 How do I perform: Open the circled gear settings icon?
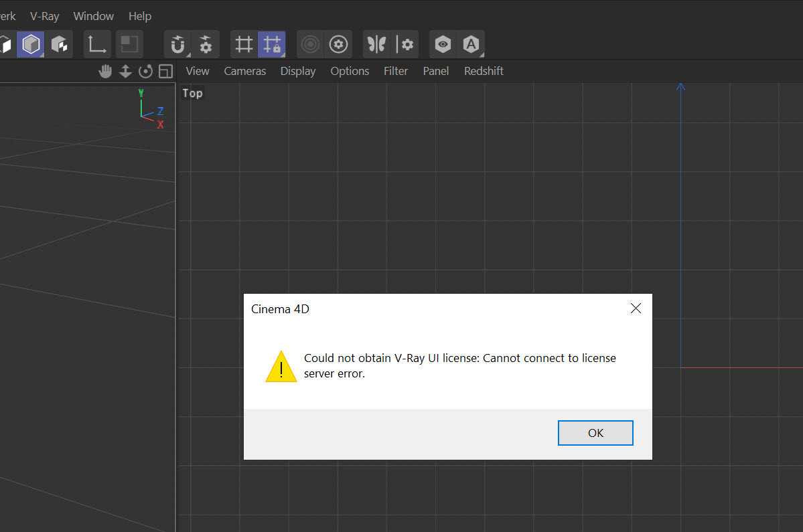click(338, 45)
